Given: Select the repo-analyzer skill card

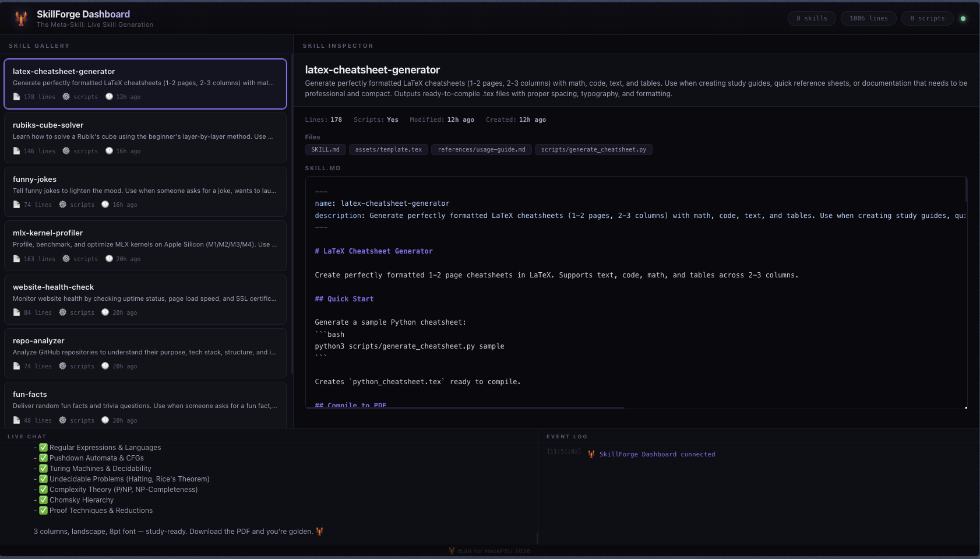Looking at the screenshot, I should pyautogui.click(x=145, y=353).
